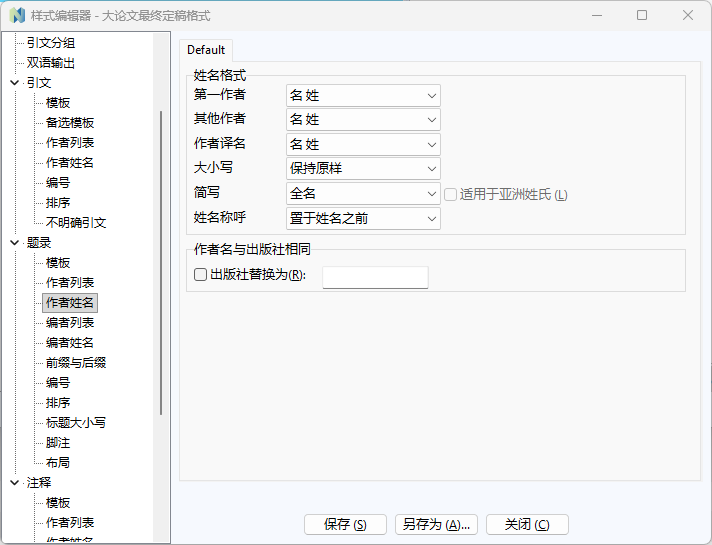Select 引文分组 in the tree
This screenshot has width=712, height=545.
tap(51, 43)
